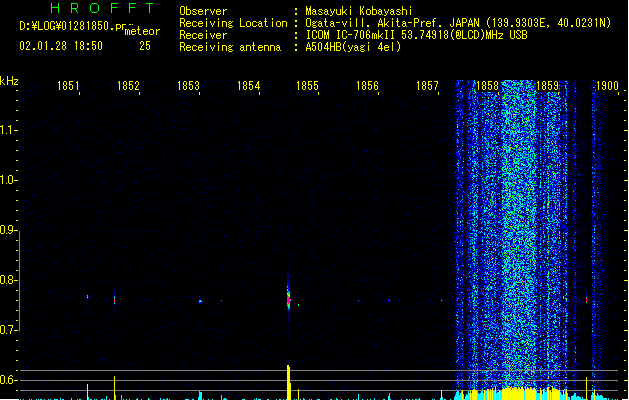Click the 0.9 kHz axis label

[x=7, y=230]
